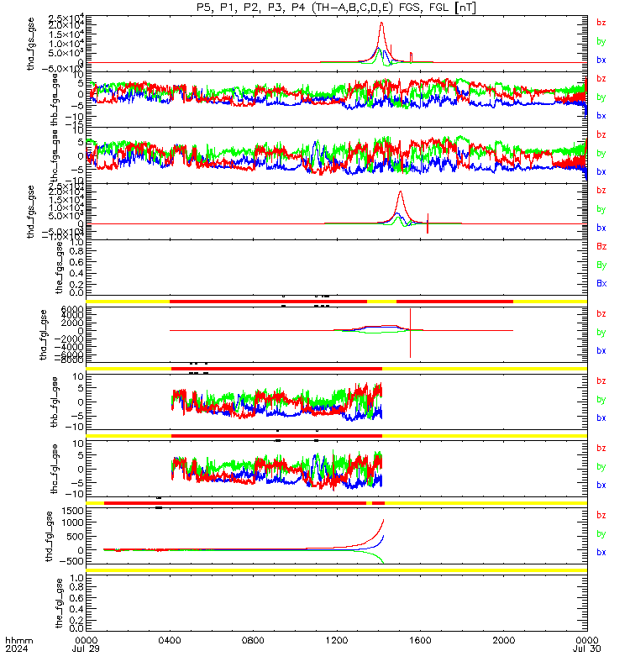This screenshot has height=672, width=630.
Task: Click the red bz peak in tha_fgs_gse panel
Action: click(x=381, y=24)
